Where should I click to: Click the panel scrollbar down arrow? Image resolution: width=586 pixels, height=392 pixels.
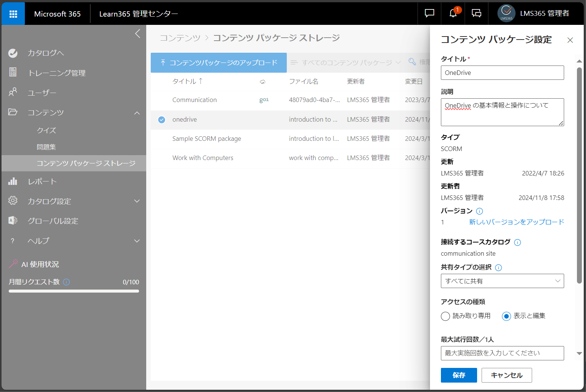point(579,353)
